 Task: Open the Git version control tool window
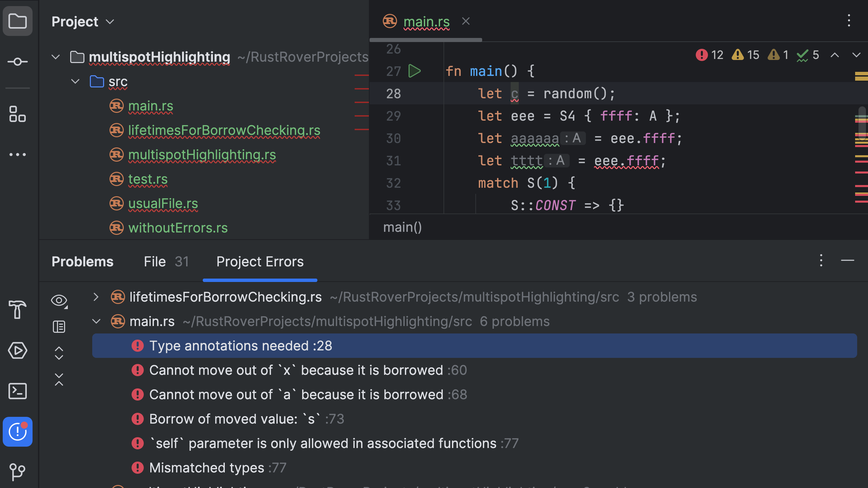17,472
